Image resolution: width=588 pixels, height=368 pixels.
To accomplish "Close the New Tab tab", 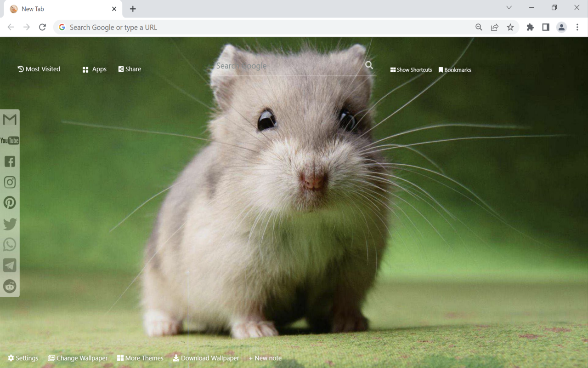I will [x=114, y=9].
